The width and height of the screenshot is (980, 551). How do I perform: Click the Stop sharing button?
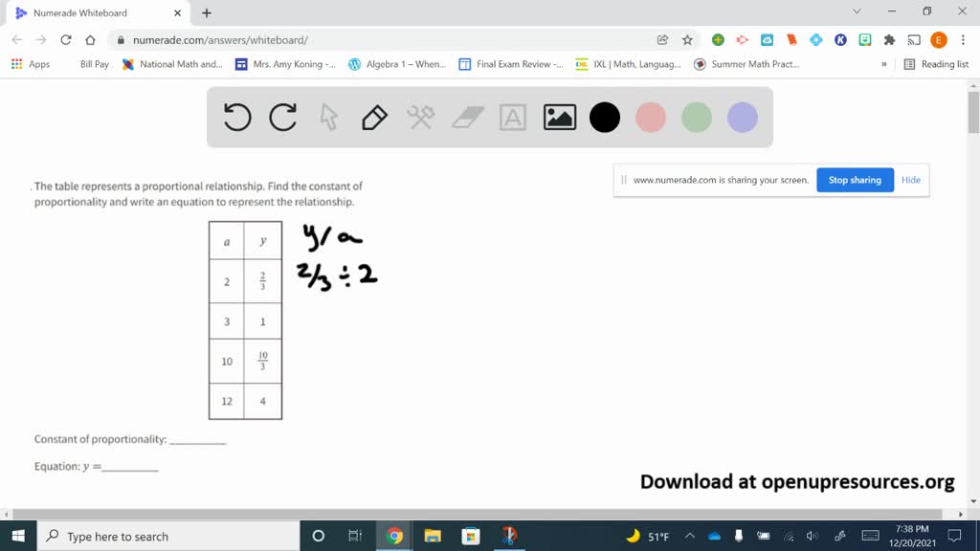coord(855,180)
